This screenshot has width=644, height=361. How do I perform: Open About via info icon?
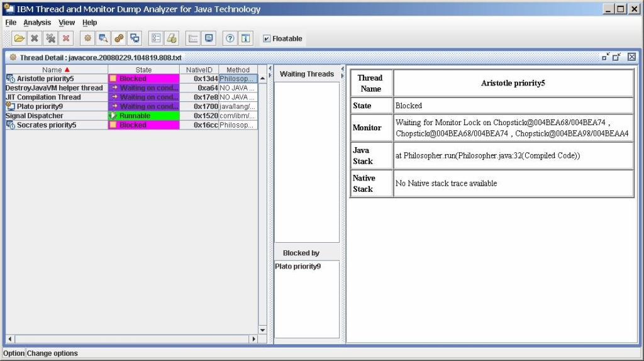(246, 38)
